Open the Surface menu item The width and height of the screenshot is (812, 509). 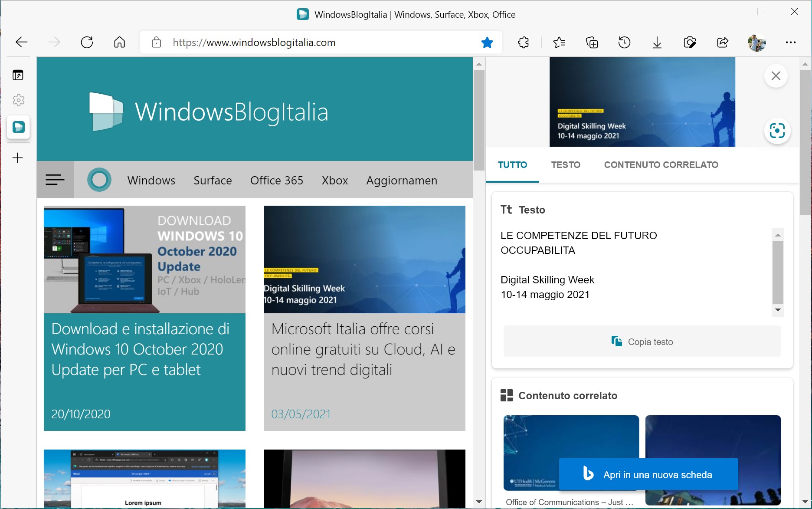(213, 180)
